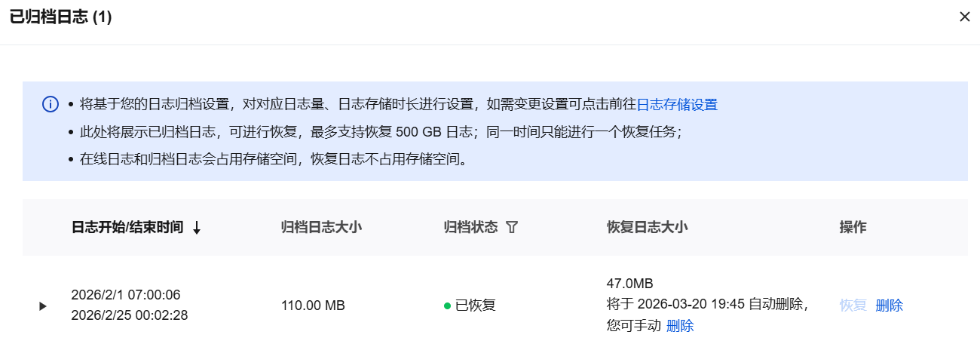Click the green 已恢复 status dot
Screen dimensions: 980x347
(448, 306)
